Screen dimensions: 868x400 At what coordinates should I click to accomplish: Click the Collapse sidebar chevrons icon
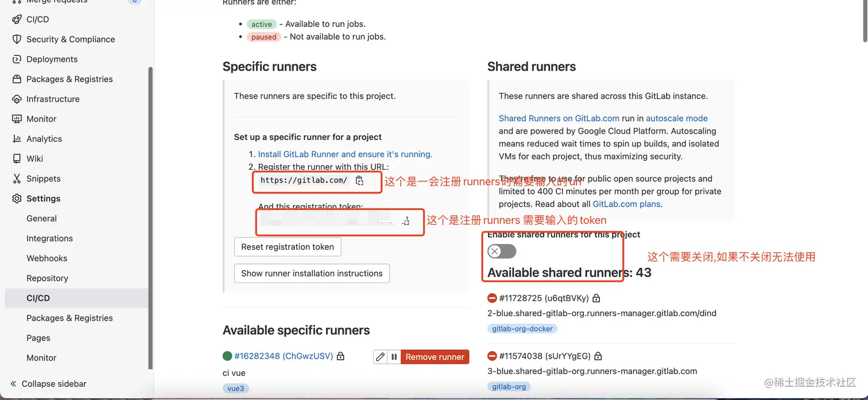(13, 384)
